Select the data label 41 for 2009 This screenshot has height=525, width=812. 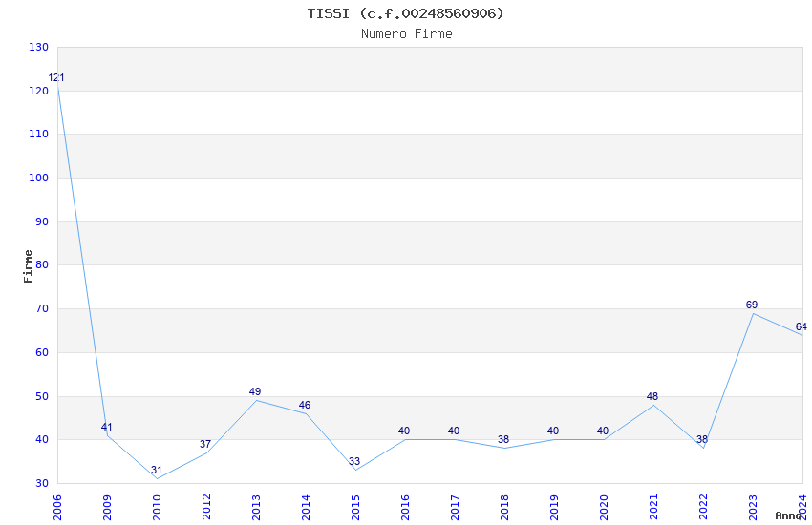tap(106, 427)
